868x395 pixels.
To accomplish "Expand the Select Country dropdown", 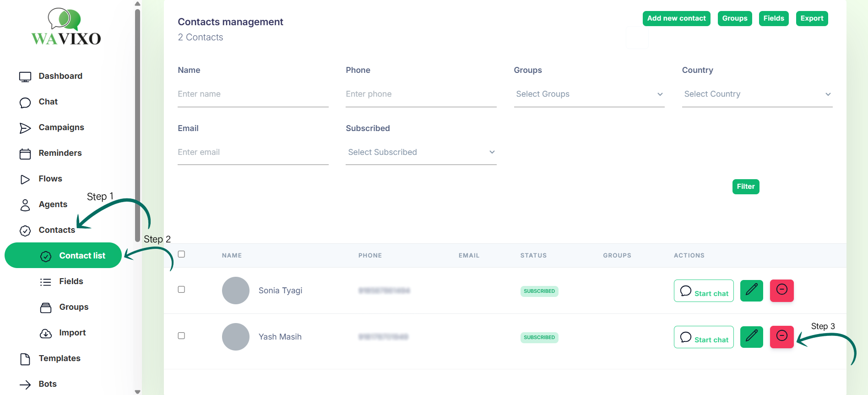I will (757, 94).
